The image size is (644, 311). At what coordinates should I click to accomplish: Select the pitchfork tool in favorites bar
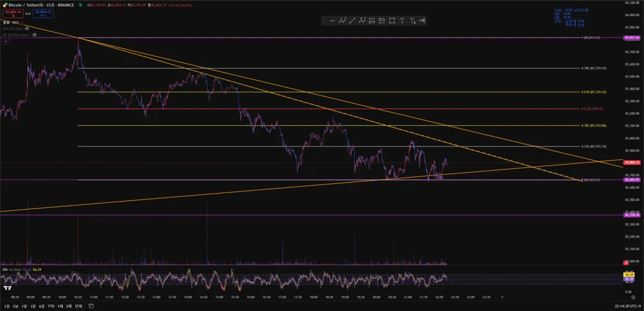pyautogui.click(x=422, y=20)
